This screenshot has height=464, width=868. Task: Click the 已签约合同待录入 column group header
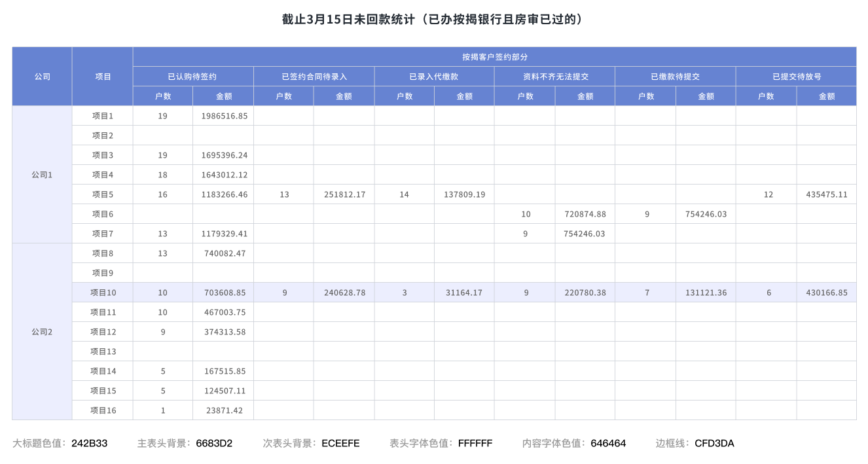[x=314, y=77]
